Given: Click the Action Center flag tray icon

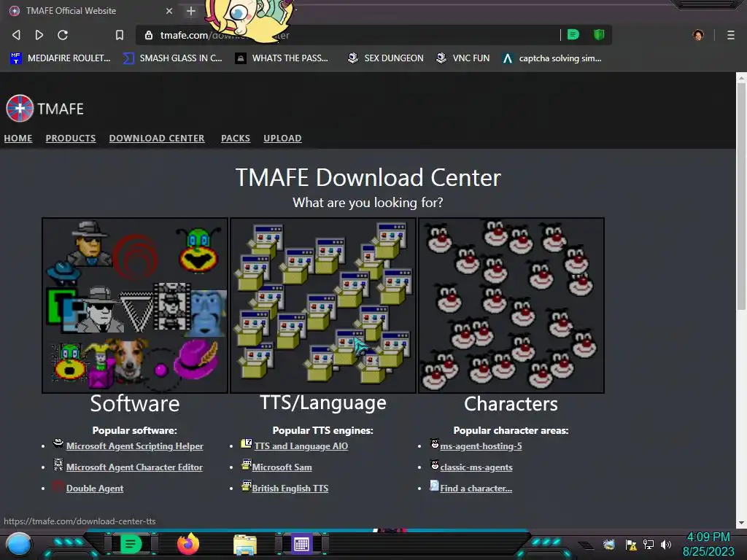Looking at the screenshot, I should pos(631,544).
